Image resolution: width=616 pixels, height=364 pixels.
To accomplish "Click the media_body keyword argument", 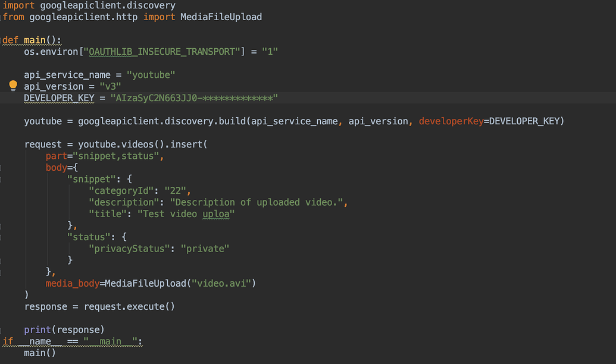I will pos(72,283).
